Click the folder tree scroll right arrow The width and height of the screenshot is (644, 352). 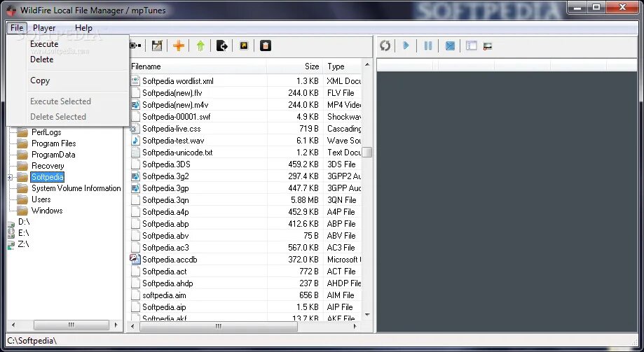pos(116,325)
